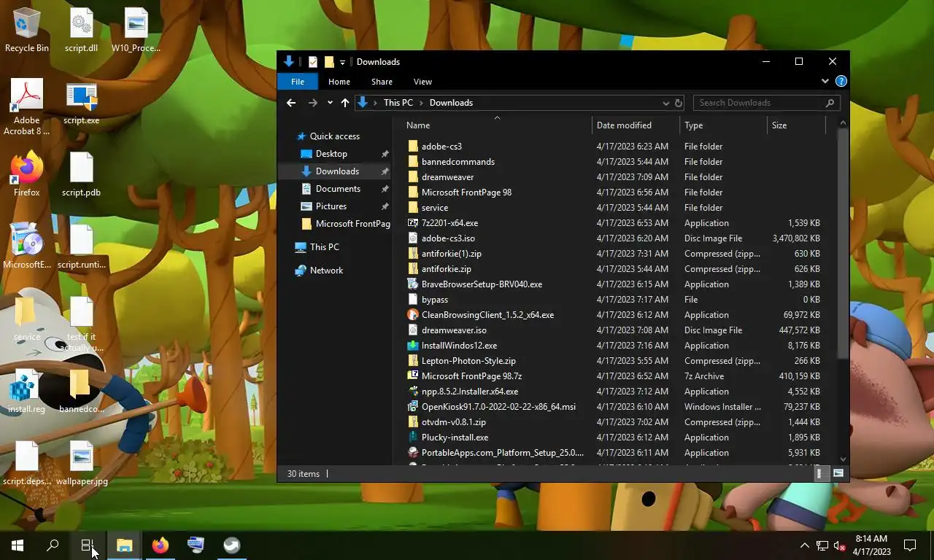Screen dimensions: 934x560
Task: Open Customize Quick Access Toolbar dropdown
Action: click(x=342, y=63)
